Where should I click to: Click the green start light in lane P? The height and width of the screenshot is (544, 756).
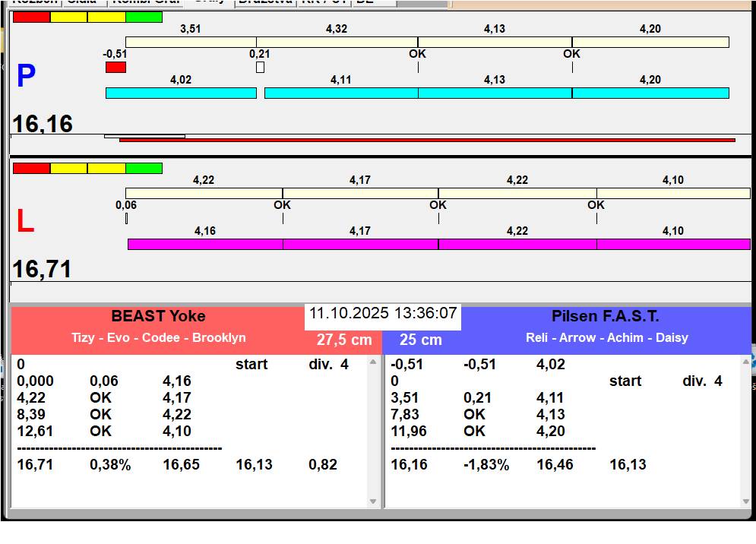point(144,17)
